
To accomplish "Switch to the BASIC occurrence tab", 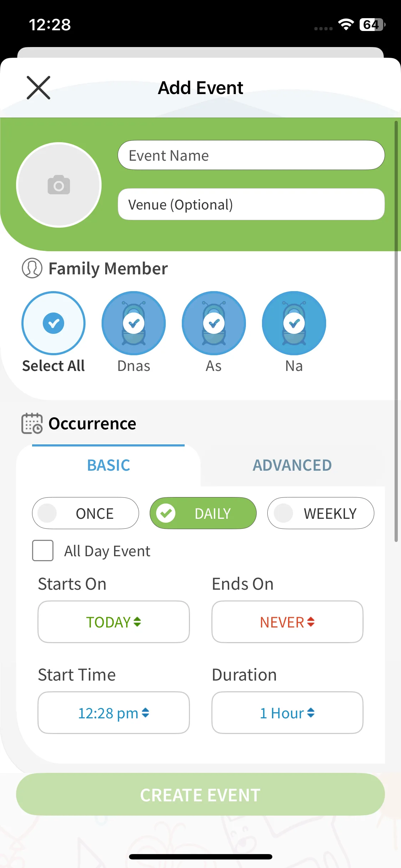I will click(x=109, y=465).
